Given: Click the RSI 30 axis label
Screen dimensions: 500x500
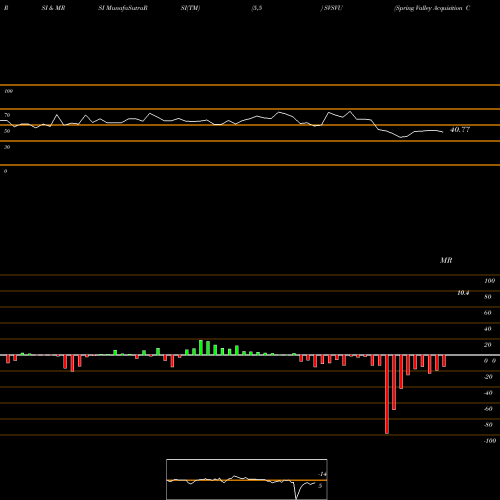Looking at the screenshot, I should (7, 147).
